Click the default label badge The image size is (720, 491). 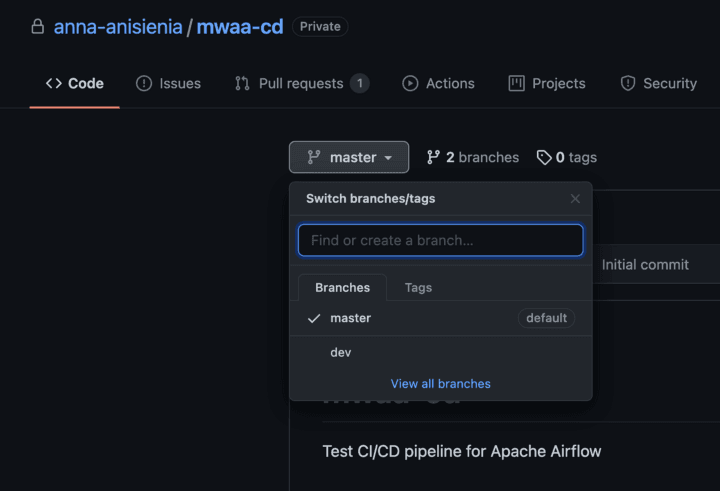pyautogui.click(x=546, y=318)
